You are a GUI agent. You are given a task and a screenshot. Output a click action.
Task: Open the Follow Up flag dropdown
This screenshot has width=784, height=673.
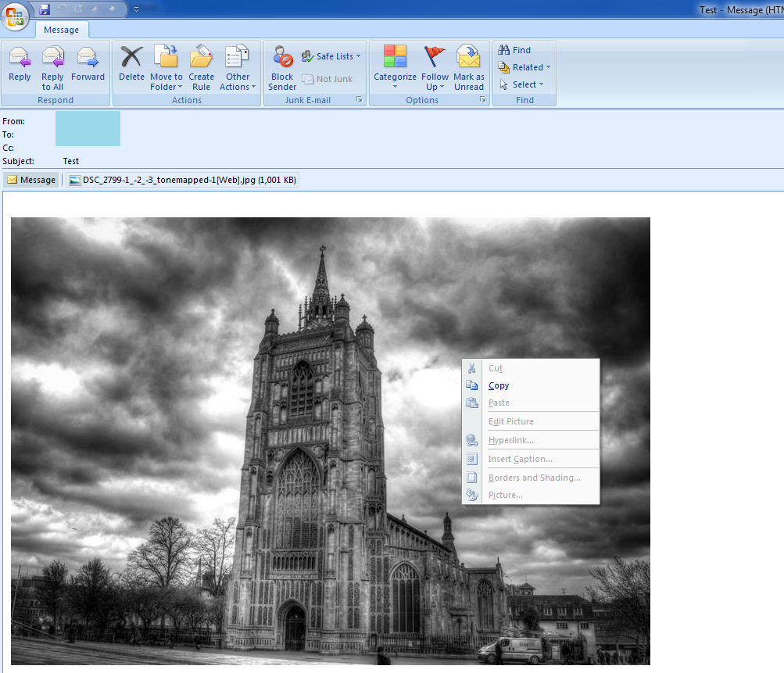[x=435, y=68]
